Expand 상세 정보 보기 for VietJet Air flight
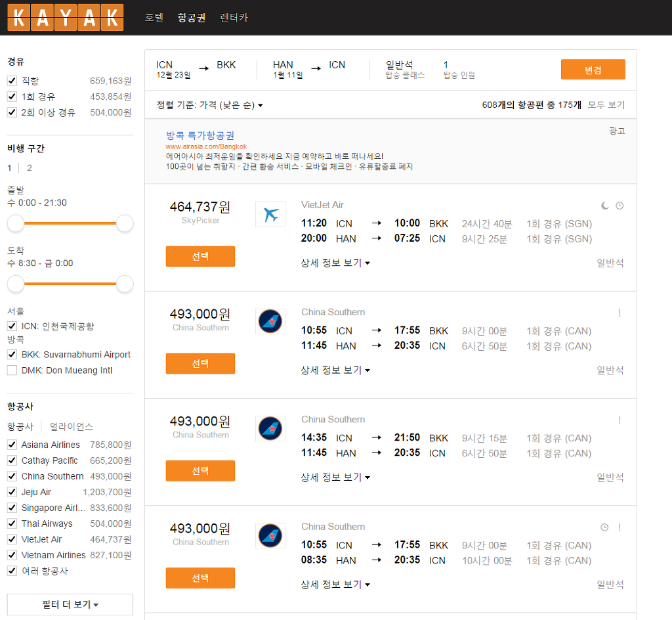 click(335, 263)
